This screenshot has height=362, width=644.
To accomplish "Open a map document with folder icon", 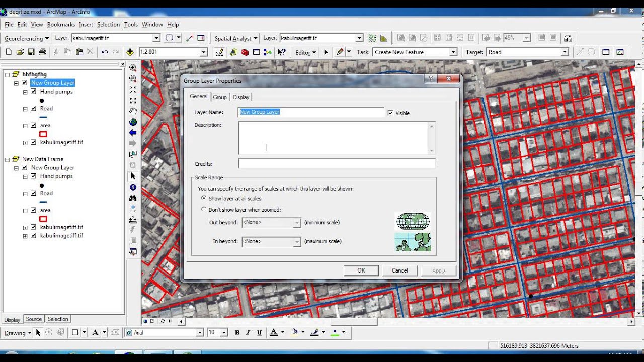I will click(20, 52).
